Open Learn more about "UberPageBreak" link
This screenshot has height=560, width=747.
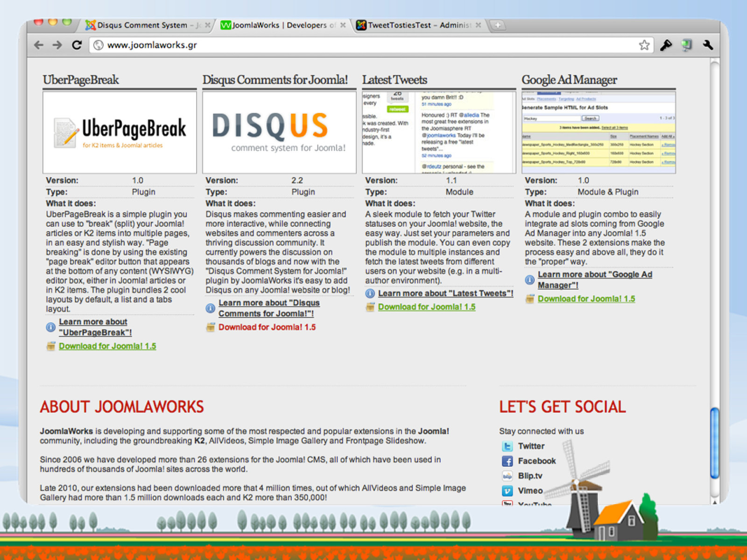point(95,327)
